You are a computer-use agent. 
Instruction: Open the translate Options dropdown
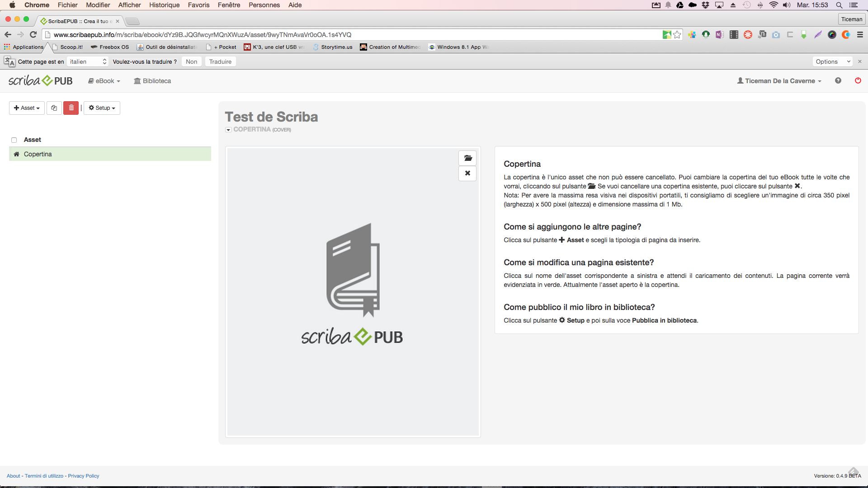833,61
